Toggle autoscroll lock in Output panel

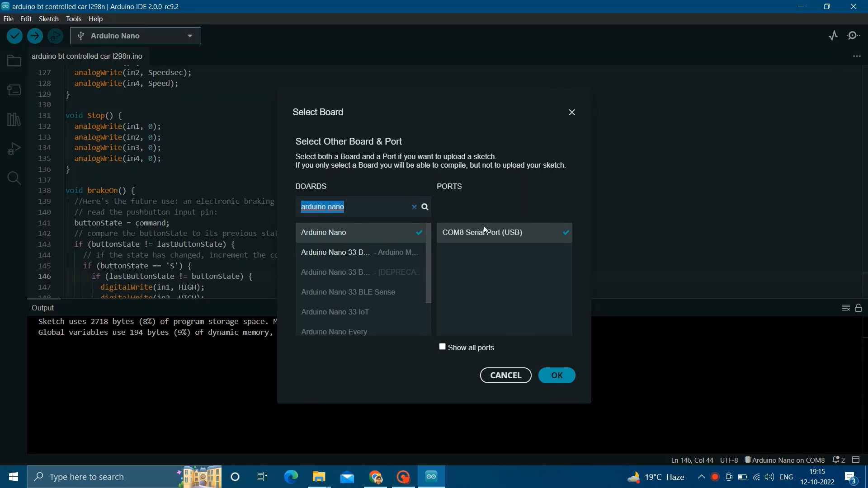tap(859, 308)
